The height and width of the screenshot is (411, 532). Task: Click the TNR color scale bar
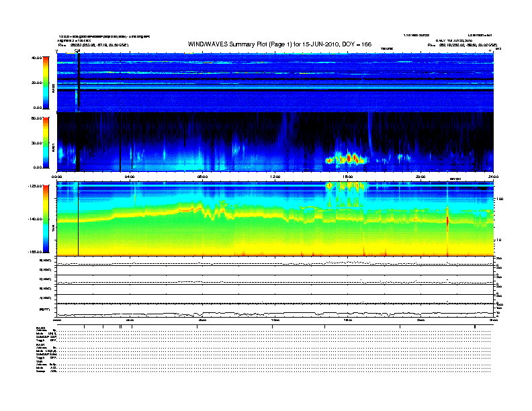46,219
